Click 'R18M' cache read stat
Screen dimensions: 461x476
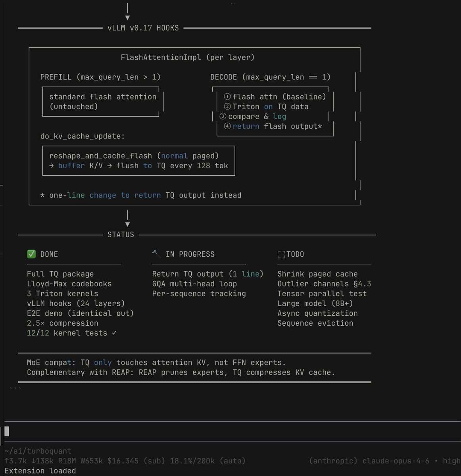(x=67, y=461)
